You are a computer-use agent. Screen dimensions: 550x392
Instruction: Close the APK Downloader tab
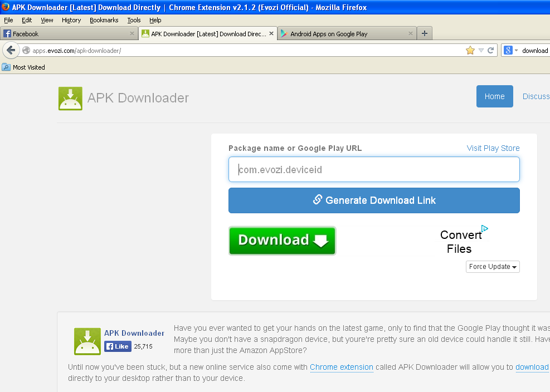pos(271,33)
